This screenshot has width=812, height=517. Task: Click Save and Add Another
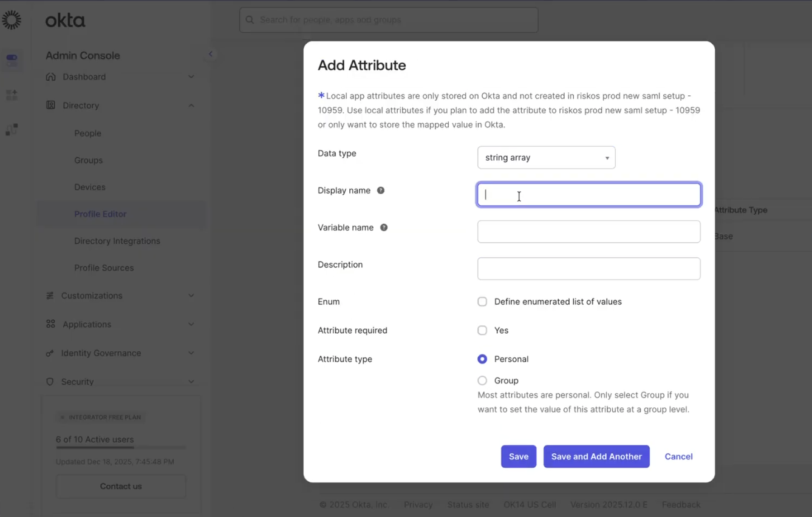pos(596,456)
